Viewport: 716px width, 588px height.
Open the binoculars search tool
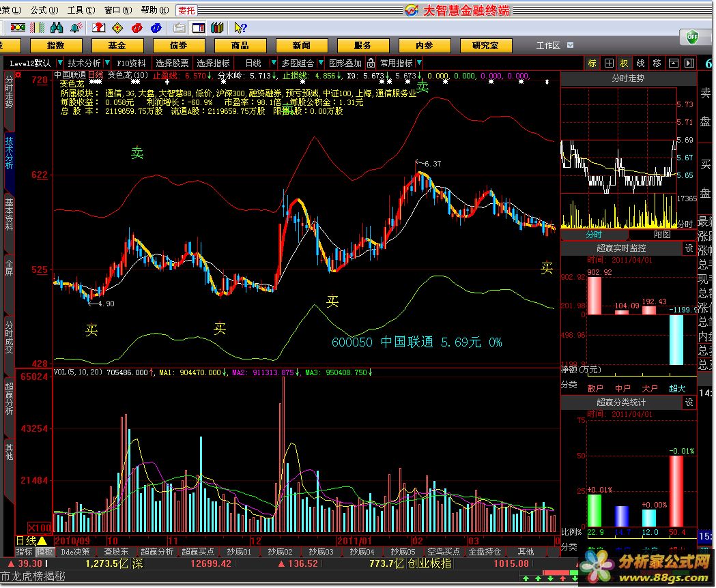pos(57,28)
